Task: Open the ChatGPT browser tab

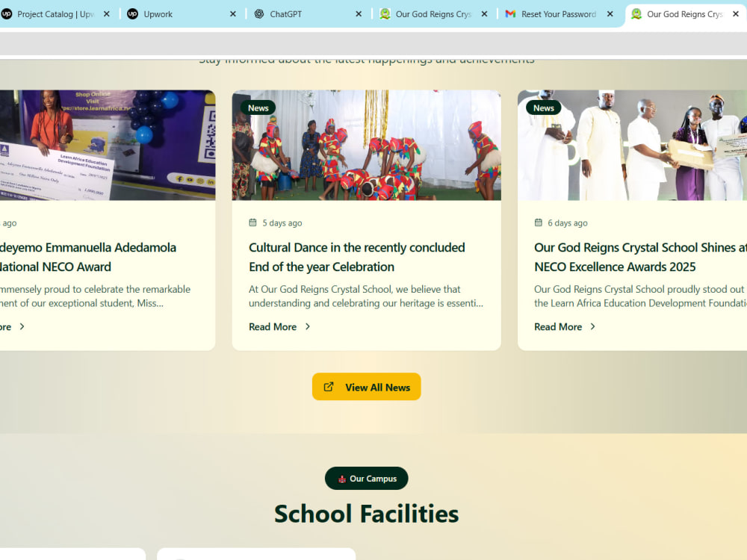Action: coord(309,14)
